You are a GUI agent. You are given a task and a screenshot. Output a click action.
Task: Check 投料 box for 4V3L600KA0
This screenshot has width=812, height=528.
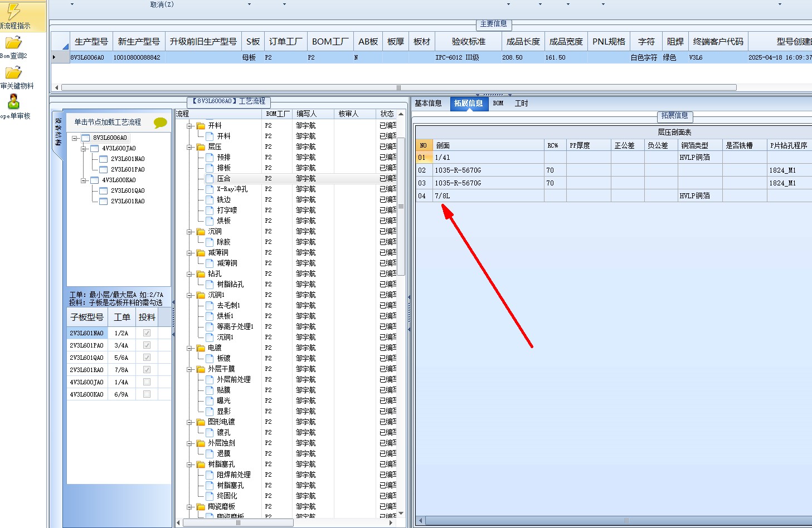click(x=147, y=394)
